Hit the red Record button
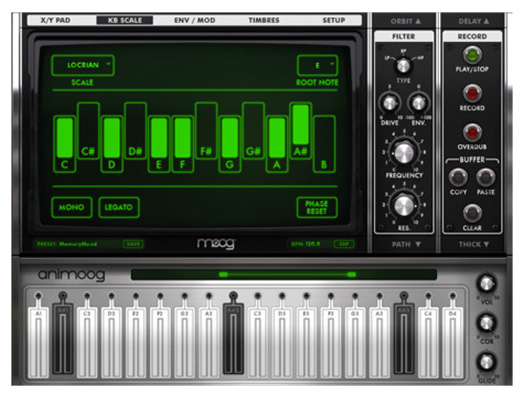Screen dimensions: 525x399 click(x=472, y=93)
